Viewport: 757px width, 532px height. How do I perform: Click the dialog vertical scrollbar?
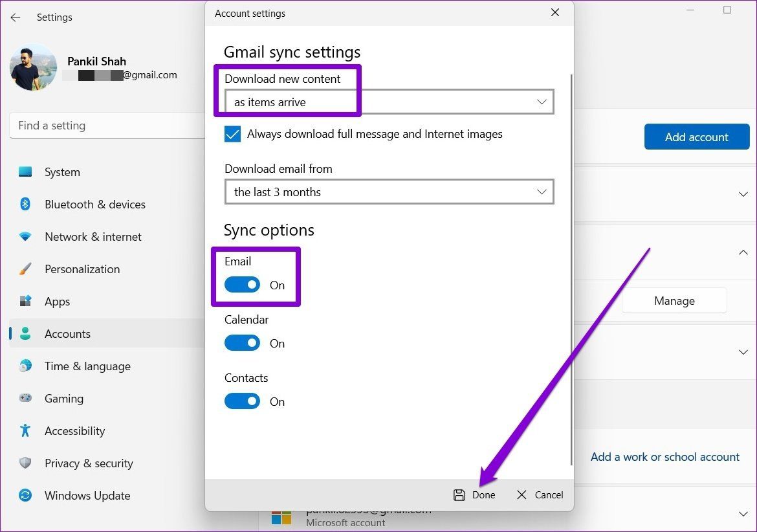571,269
